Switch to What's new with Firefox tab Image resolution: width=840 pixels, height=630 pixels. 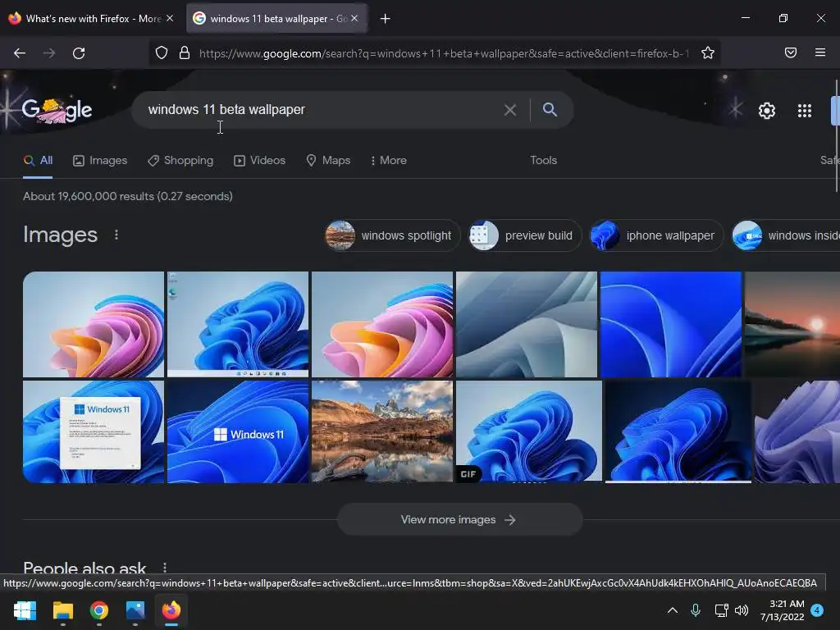point(92,18)
